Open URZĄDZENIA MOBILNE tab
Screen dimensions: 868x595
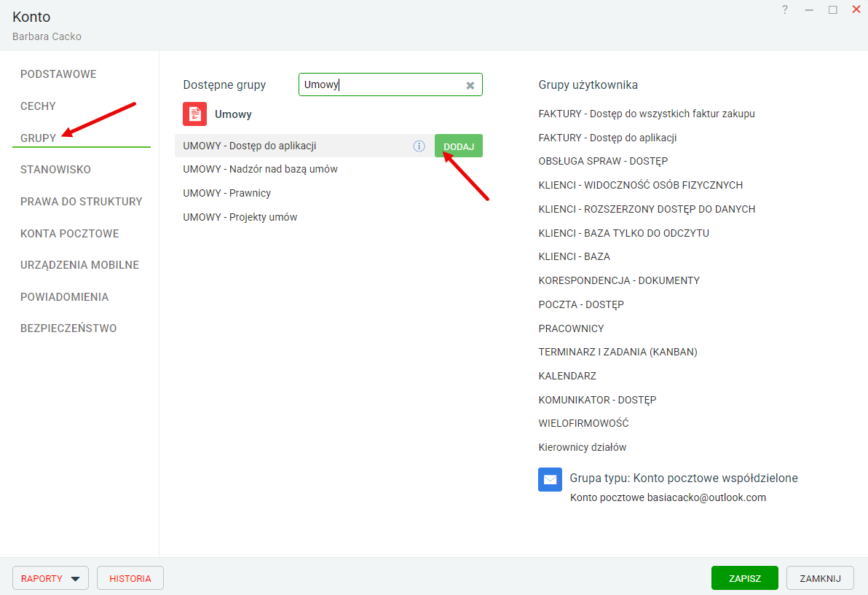pos(79,265)
